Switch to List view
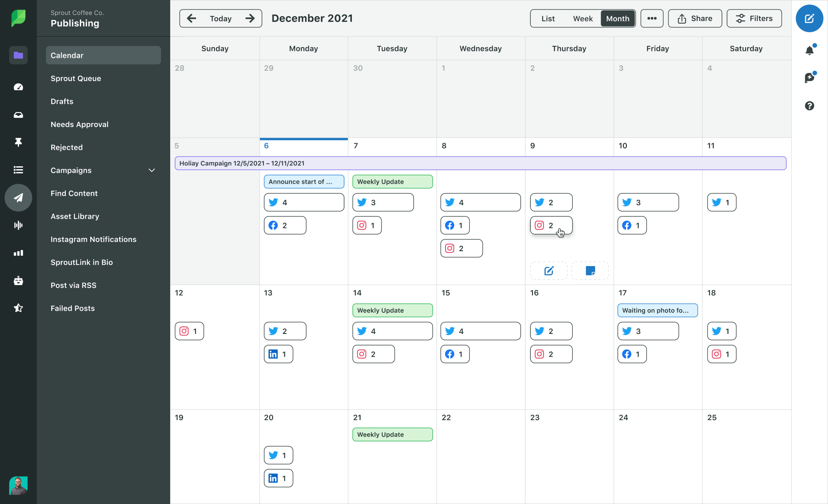 (x=547, y=18)
